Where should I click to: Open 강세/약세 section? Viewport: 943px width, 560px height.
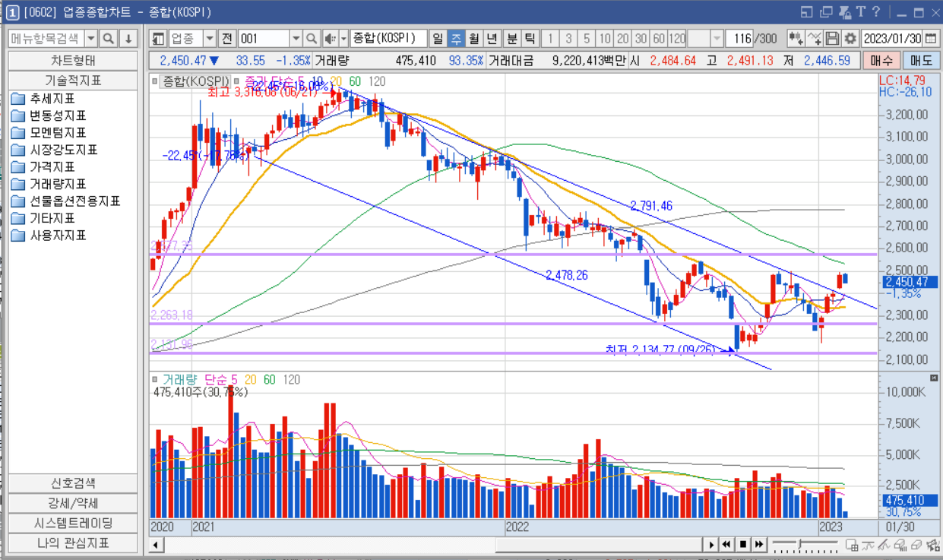(x=73, y=504)
